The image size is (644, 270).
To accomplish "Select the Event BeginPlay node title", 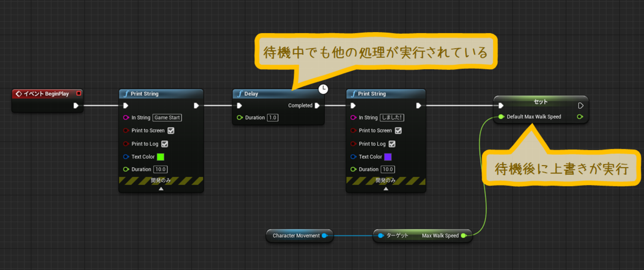I will pyautogui.click(x=47, y=94).
